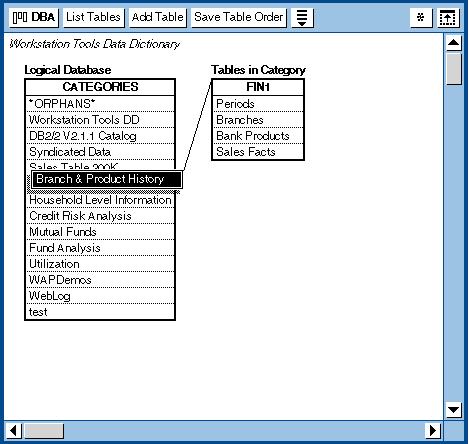Screen dimensions: 469x444
Task: Open the Sales Facts table
Action: pyautogui.click(x=258, y=152)
